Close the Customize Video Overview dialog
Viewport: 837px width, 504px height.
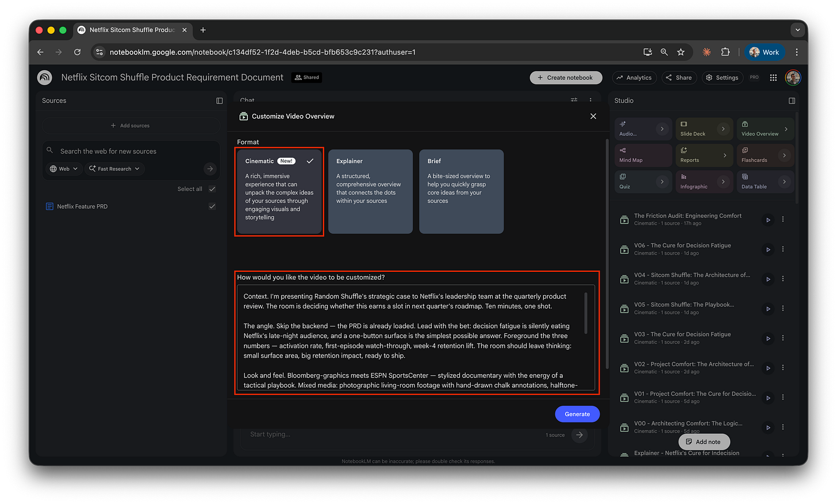[593, 116]
